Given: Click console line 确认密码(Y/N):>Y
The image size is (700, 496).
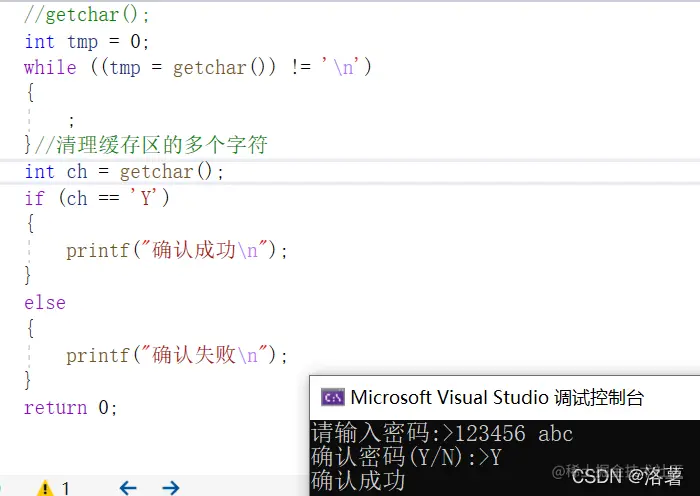Looking at the screenshot, I should pyautogui.click(x=406, y=457).
